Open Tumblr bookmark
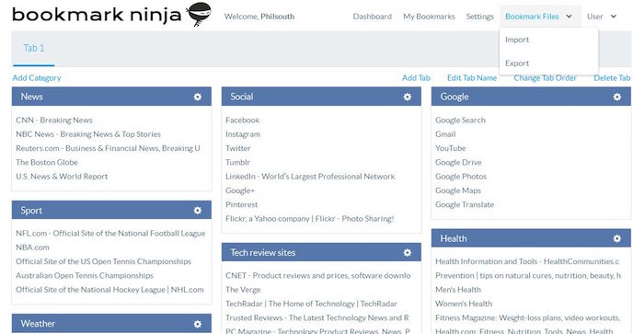Viewport: 644px width, 334px height. click(x=237, y=162)
